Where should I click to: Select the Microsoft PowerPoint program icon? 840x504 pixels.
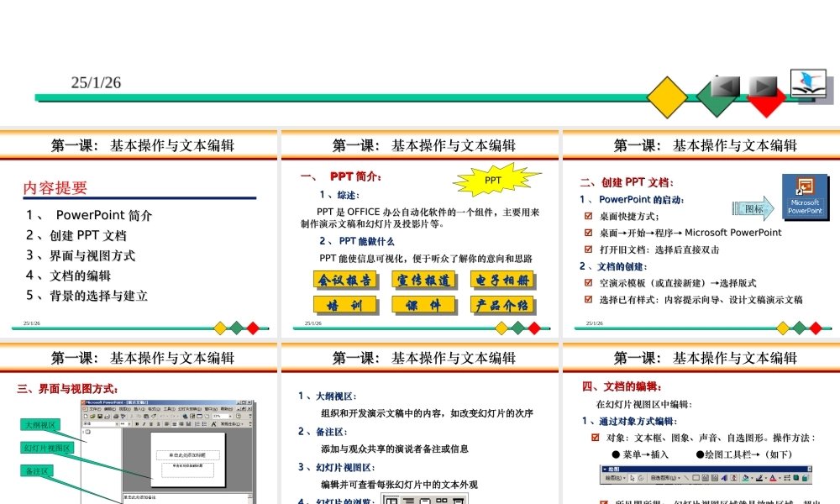coord(806,197)
